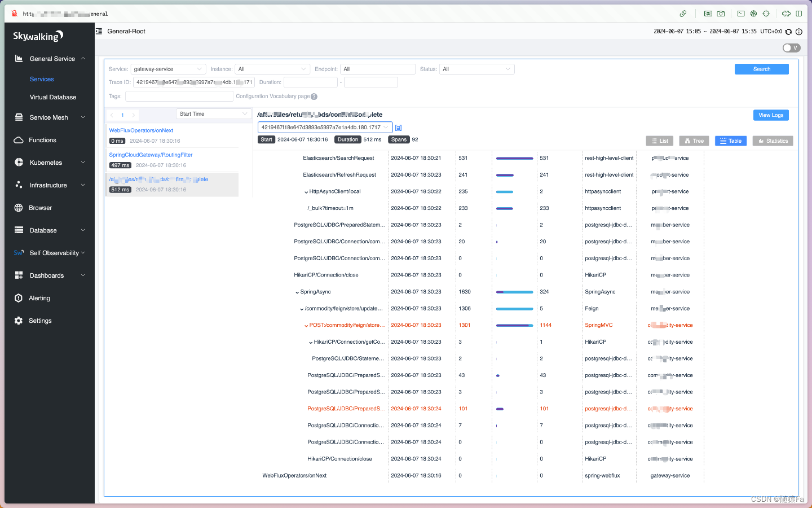Viewport: 812px width, 508px height.
Task: Click the Kubernetes sidebar icon
Action: [19, 163]
